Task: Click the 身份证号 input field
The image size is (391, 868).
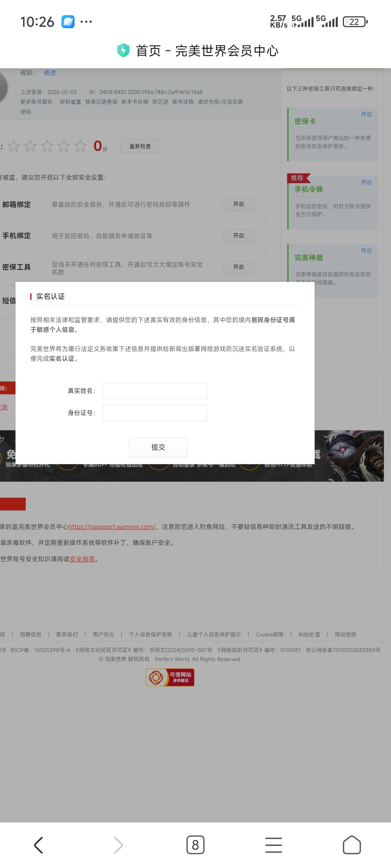Action: pyautogui.click(x=155, y=413)
